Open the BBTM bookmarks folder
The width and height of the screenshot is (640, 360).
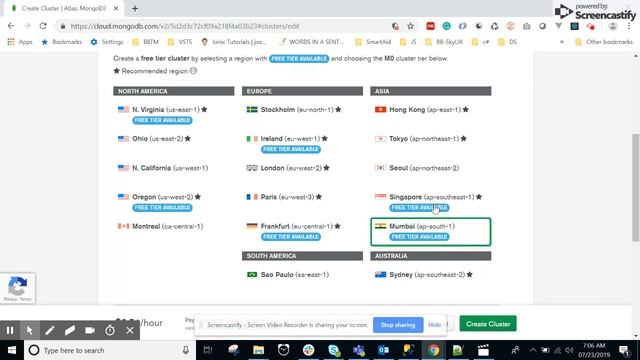coord(145,42)
